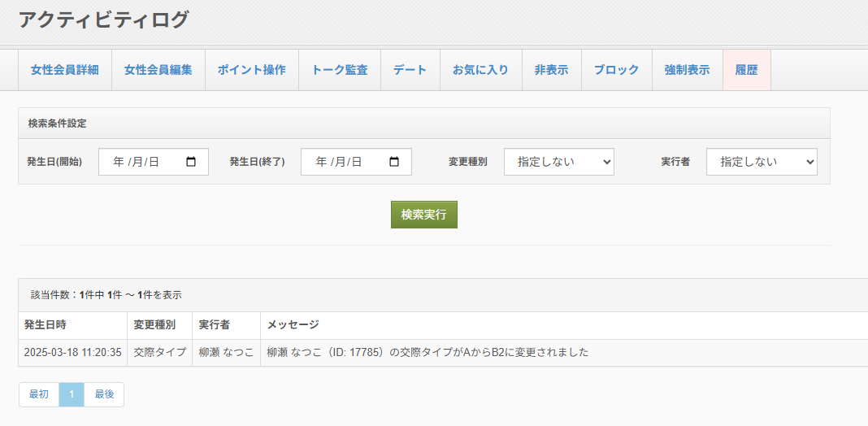868x426 pixels.
Task: Select the トーク監査 tab
Action: pos(340,70)
